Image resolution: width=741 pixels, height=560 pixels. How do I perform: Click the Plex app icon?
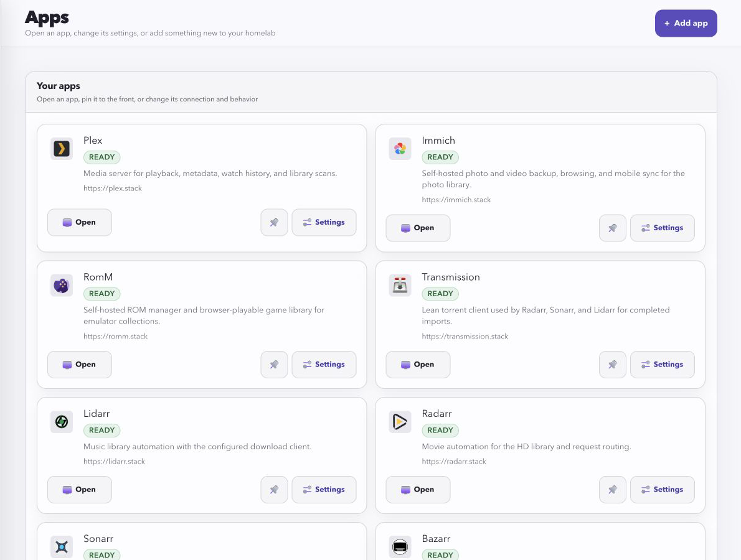pos(62,149)
